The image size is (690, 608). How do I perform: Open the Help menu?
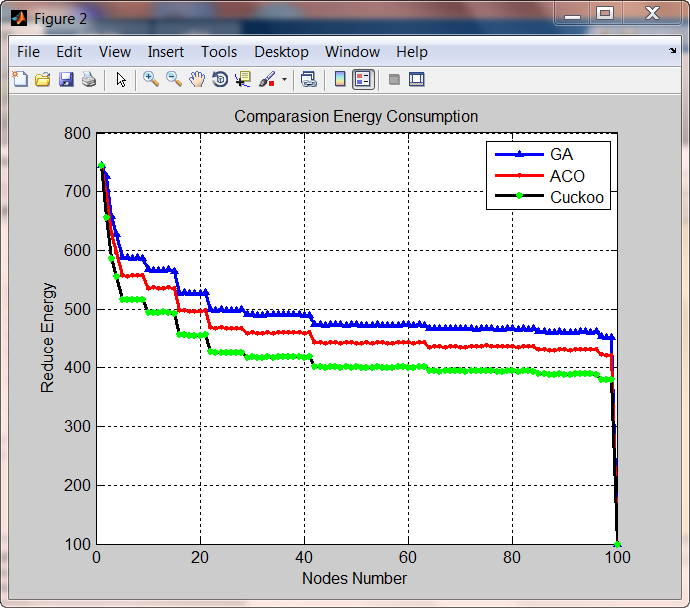412,52
